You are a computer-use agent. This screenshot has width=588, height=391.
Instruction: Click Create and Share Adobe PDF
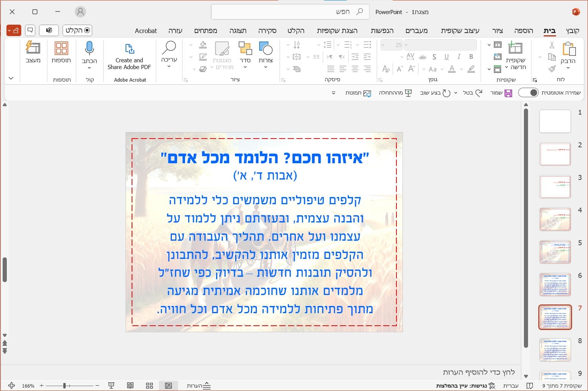129,56
